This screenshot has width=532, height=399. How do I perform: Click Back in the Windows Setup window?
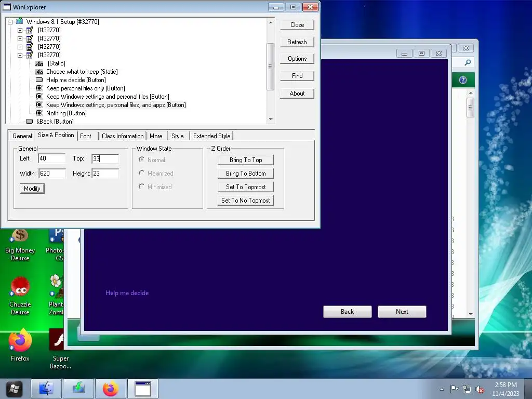pos(348,312)
